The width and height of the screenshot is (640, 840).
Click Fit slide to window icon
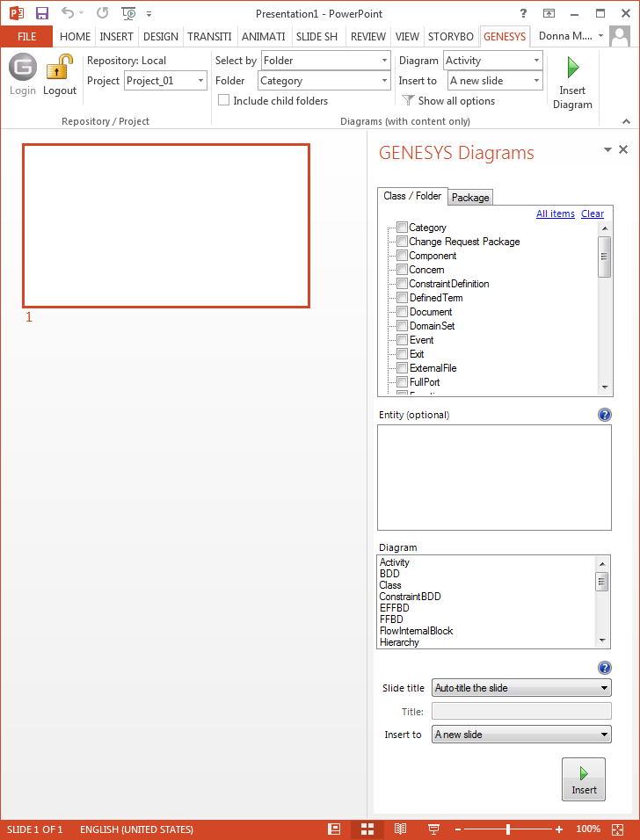617,829
